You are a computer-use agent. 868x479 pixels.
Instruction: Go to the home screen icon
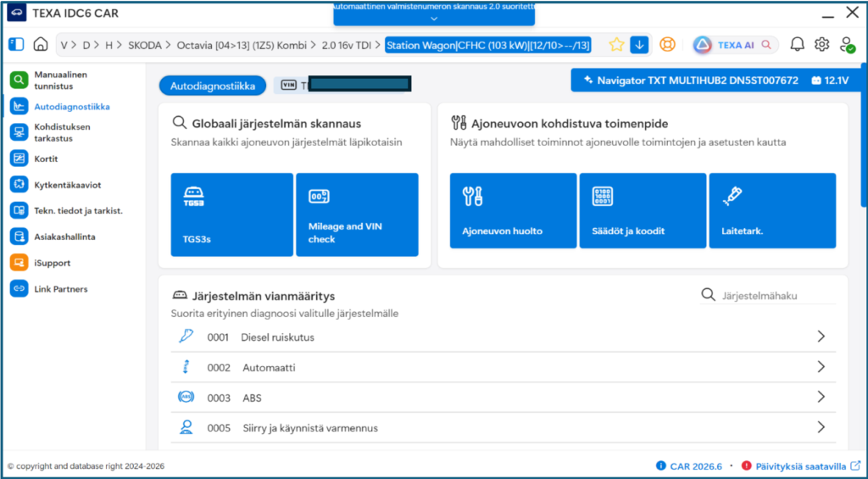[x=41, y=44]
